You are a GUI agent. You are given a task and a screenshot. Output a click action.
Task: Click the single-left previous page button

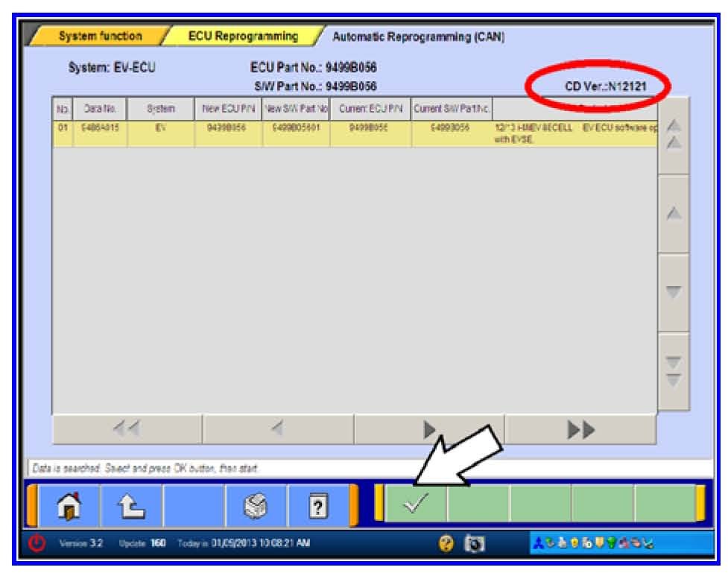[x=278, y=428]
